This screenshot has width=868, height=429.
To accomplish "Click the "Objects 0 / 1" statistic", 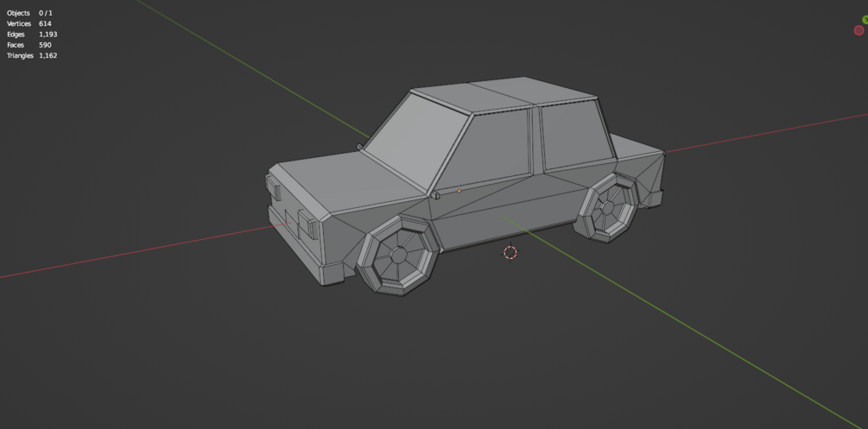I will [x=29, y=13].
